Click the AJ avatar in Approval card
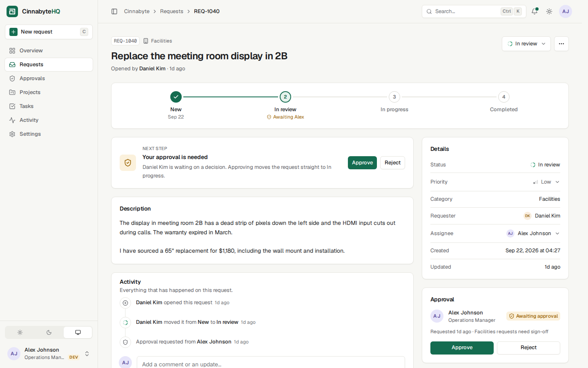Screen dimensions: 588x368 (437, 316)
